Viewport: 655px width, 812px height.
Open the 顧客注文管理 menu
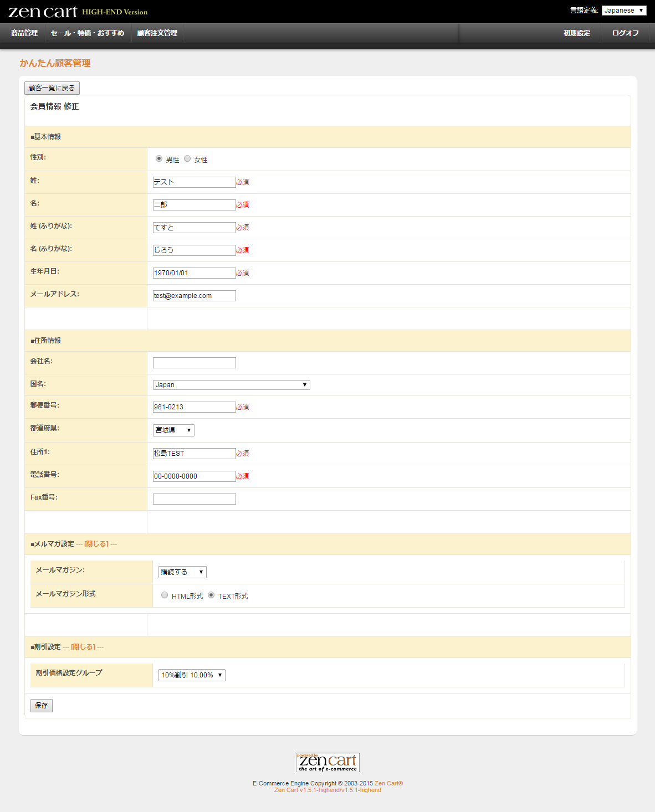coord(157,33)
